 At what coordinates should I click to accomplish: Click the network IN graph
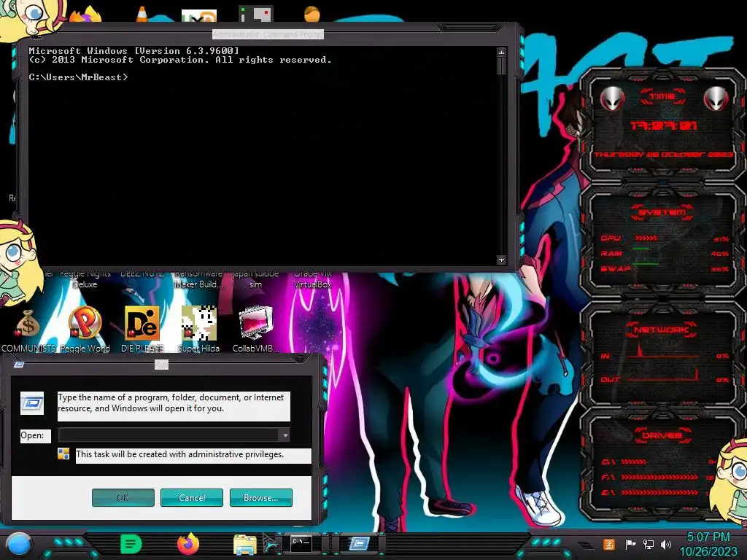point(663,352)
